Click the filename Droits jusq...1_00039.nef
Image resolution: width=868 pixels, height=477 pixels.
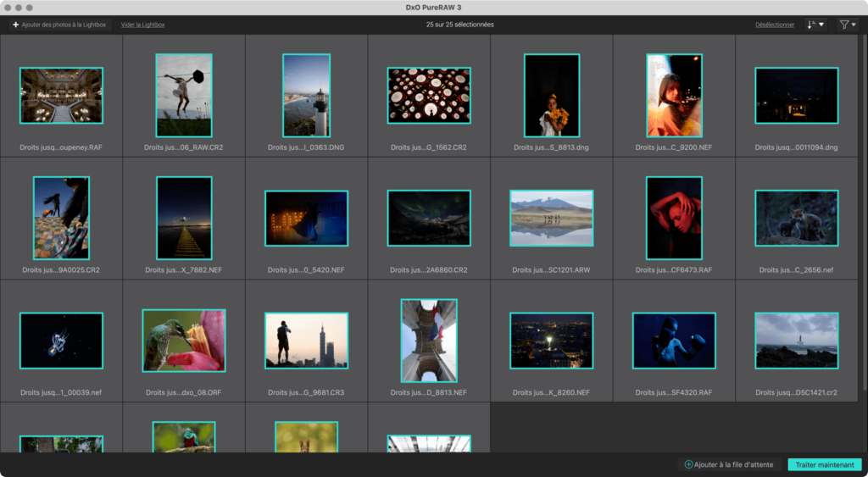click(x=61, y=392)
